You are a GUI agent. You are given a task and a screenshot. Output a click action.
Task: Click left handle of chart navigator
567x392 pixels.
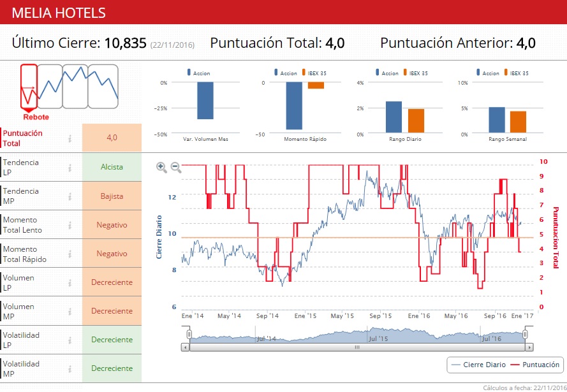189,334
